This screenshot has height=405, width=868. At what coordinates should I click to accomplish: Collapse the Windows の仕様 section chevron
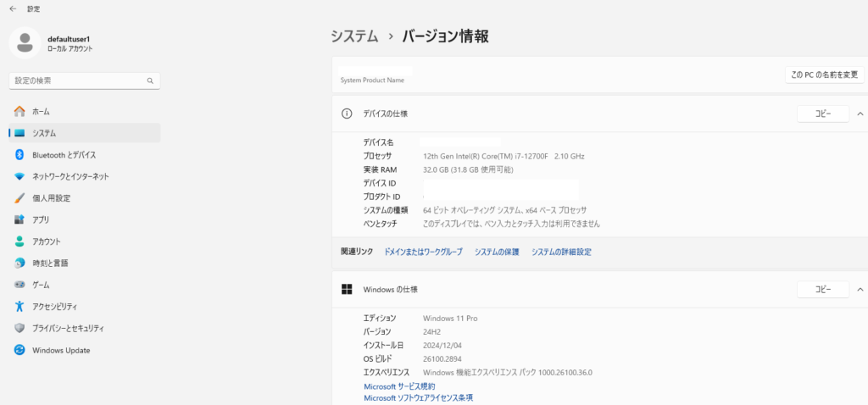860,290
